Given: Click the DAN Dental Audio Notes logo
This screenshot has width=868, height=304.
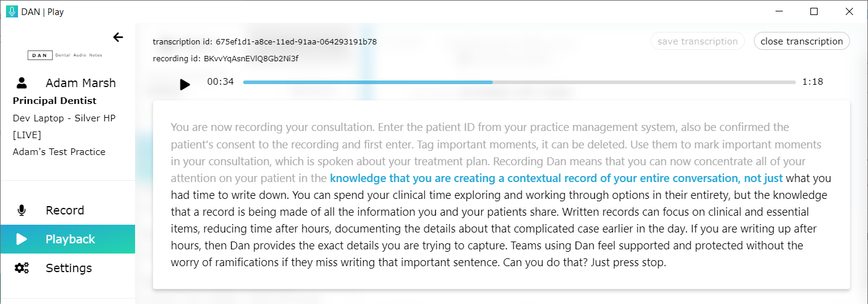Looking at the screenshot, I should [65, 55].
